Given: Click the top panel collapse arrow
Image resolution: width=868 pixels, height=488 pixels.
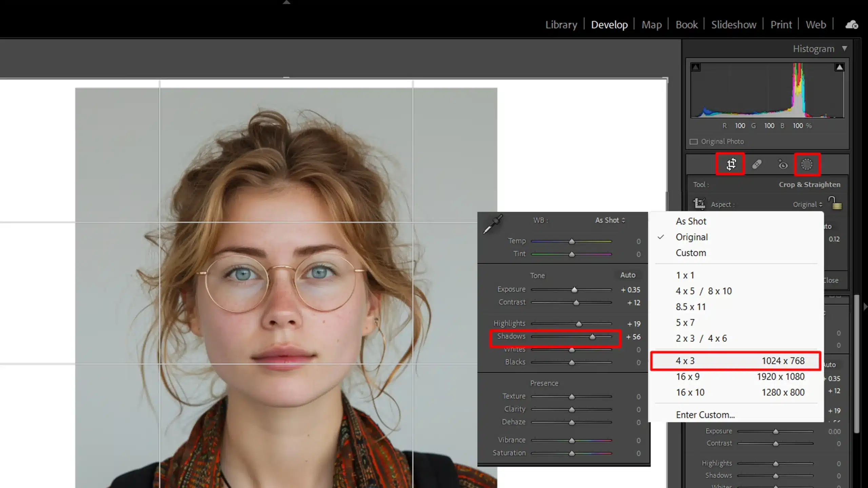Looking at the screenshot, I should [x=287, y=2].
